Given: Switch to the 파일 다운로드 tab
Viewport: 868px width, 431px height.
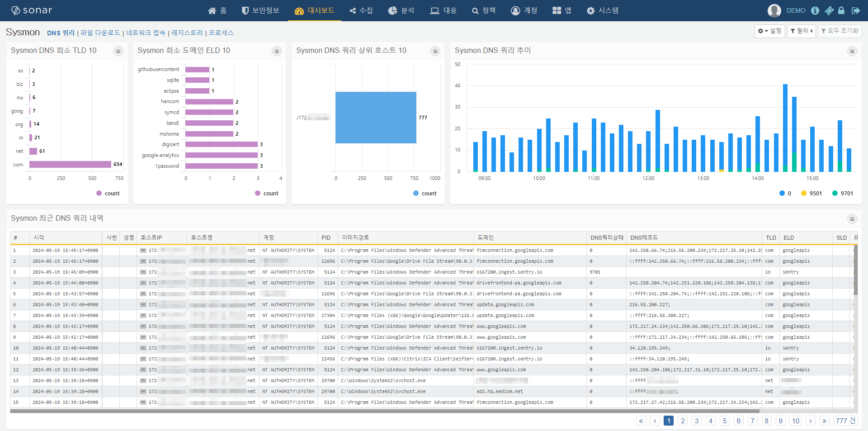Looking at the screenshot, I should [100, 33].
